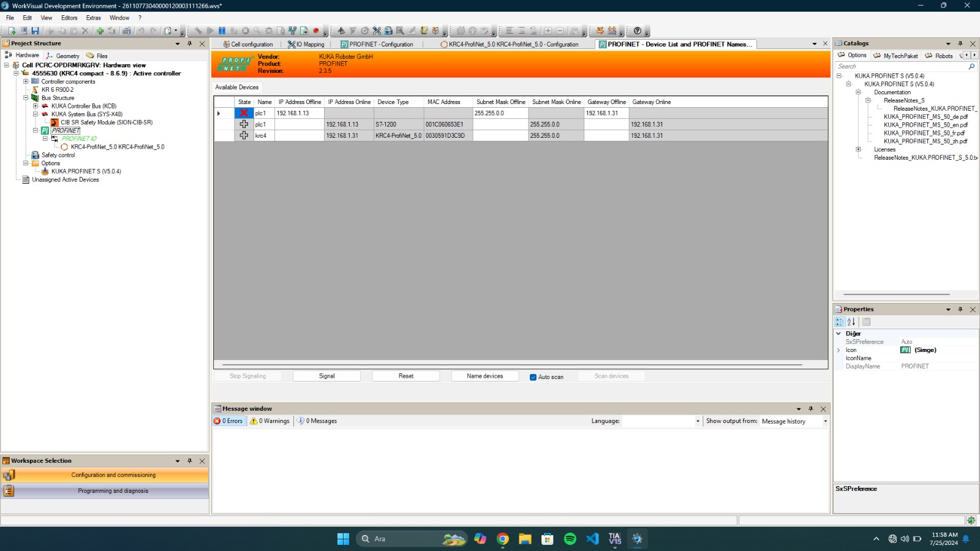Select Configuration and commissioning workspace
The width and height of the screenshot is (980, 551).
pos(105,475)
